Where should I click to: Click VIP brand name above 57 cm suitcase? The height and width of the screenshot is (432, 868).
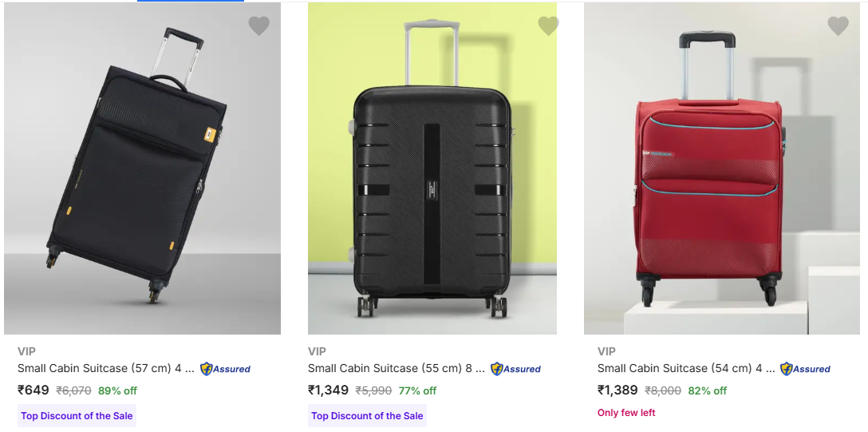click(26, 351)
